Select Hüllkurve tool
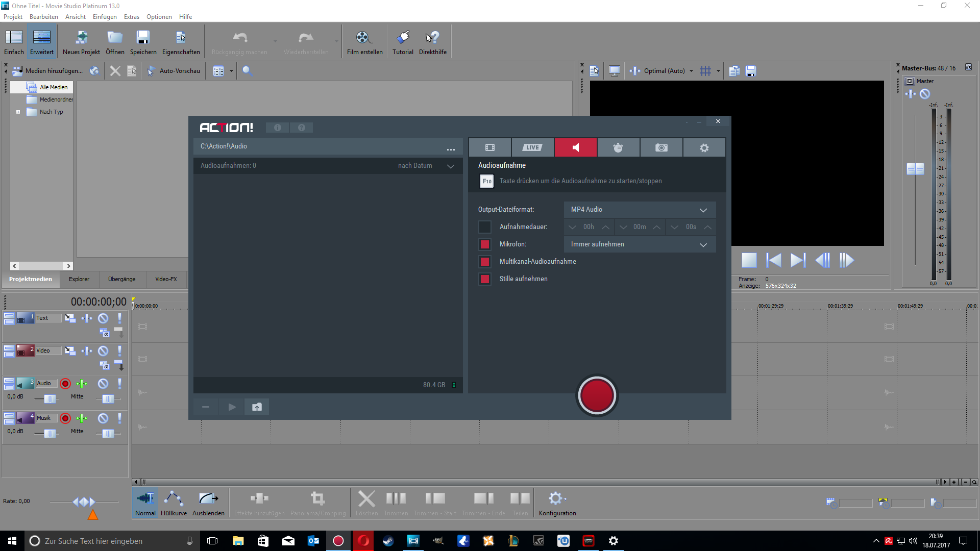This screenshot has height=551, width=980. [174, 504]
